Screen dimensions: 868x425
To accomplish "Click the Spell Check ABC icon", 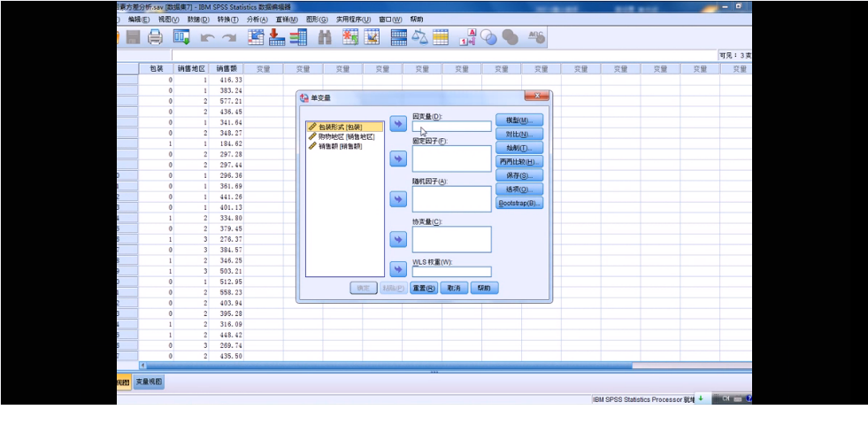I will pyautogui.click(x=536, y=37).
